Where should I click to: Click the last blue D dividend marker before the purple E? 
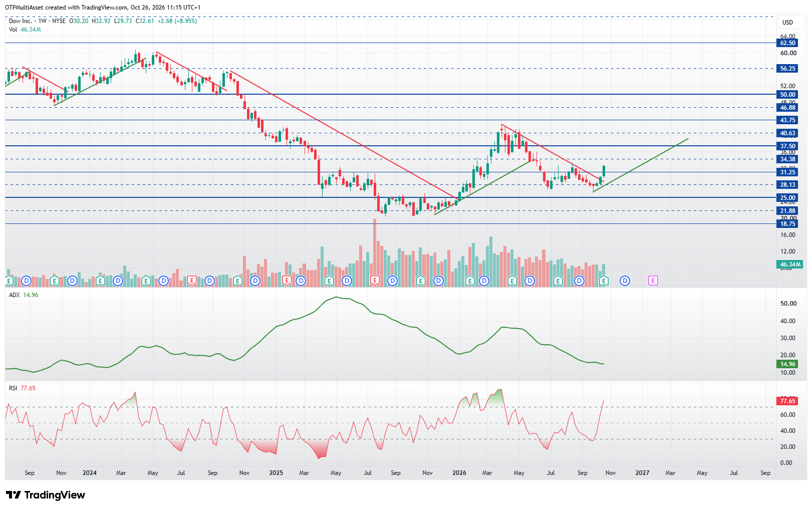tap(625, 281)
